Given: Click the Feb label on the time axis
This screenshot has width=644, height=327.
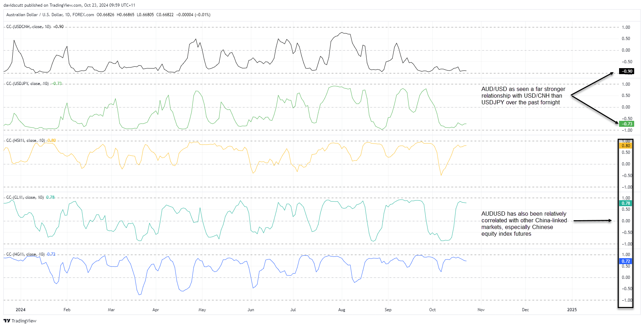Looking at the screenshot, I should 67,310.
